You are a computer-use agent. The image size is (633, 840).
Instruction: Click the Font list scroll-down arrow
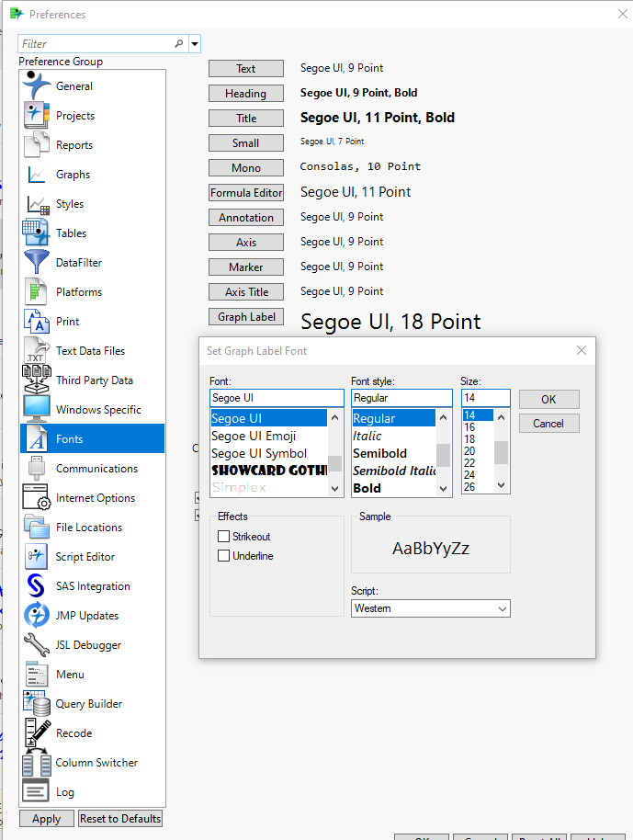tap(335, 489)
